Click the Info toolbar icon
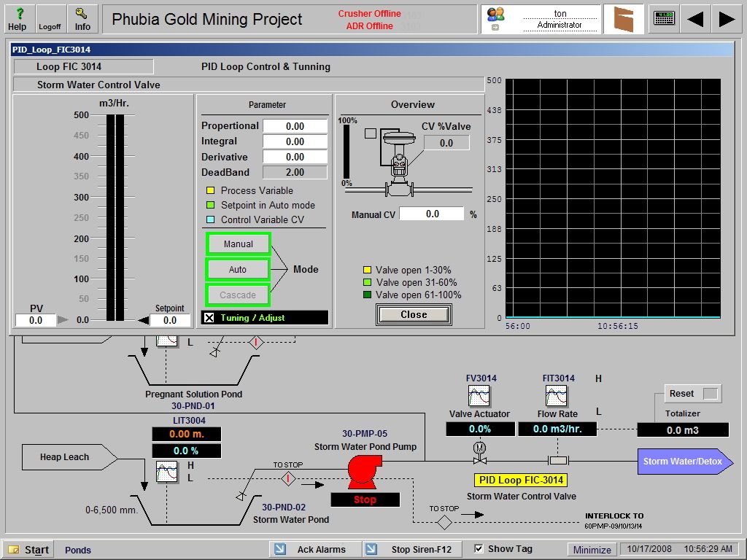 (82, 18)
